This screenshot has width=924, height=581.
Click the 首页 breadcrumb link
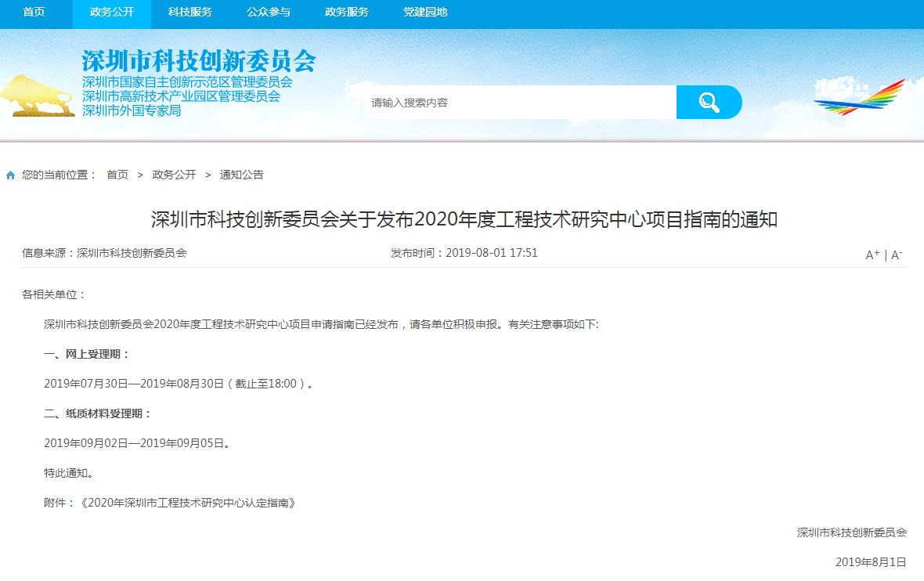pyautogui.click(x=117, y=175)
